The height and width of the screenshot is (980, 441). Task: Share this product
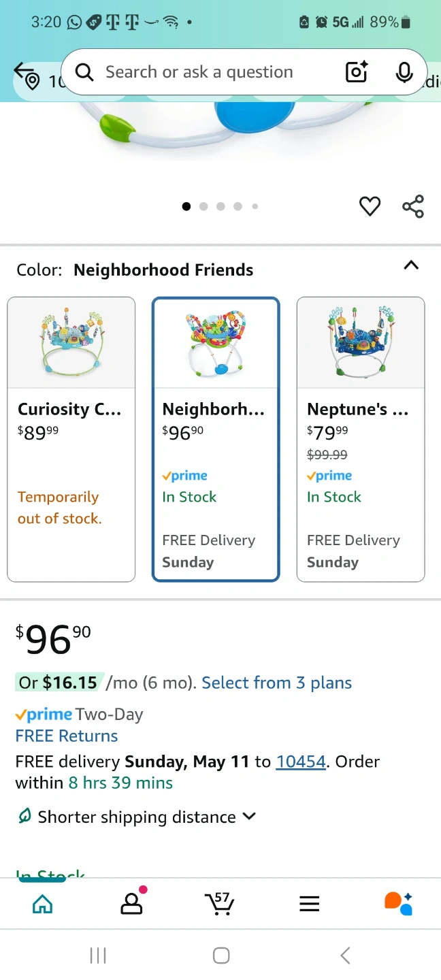412,206
